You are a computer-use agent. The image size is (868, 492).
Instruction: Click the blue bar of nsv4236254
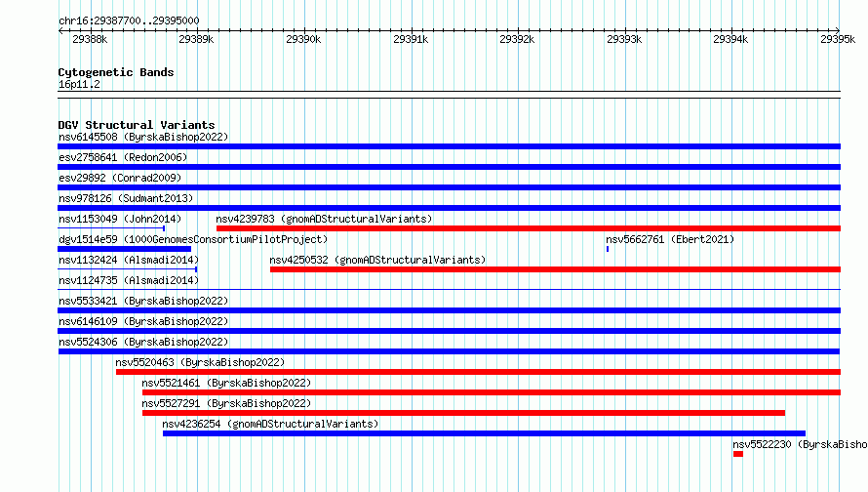coord(485,433)
